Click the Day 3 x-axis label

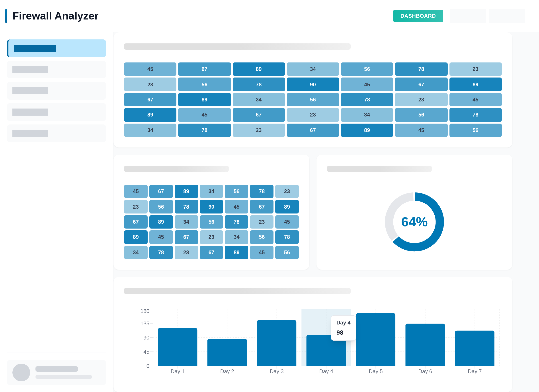pos(276,371)
